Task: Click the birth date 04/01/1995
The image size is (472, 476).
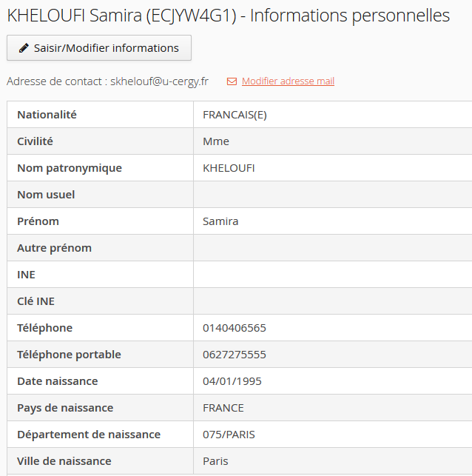Action: tap(232, 381)
